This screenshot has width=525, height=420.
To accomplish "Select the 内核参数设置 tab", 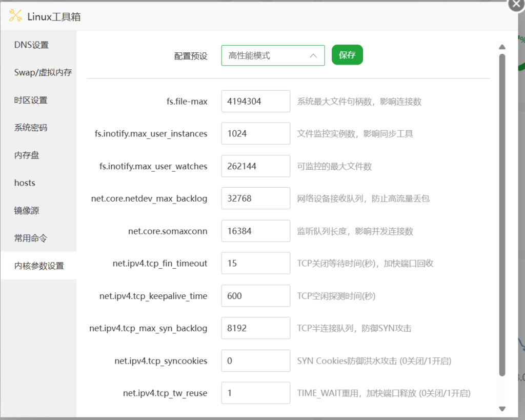I will click(39, 266).
